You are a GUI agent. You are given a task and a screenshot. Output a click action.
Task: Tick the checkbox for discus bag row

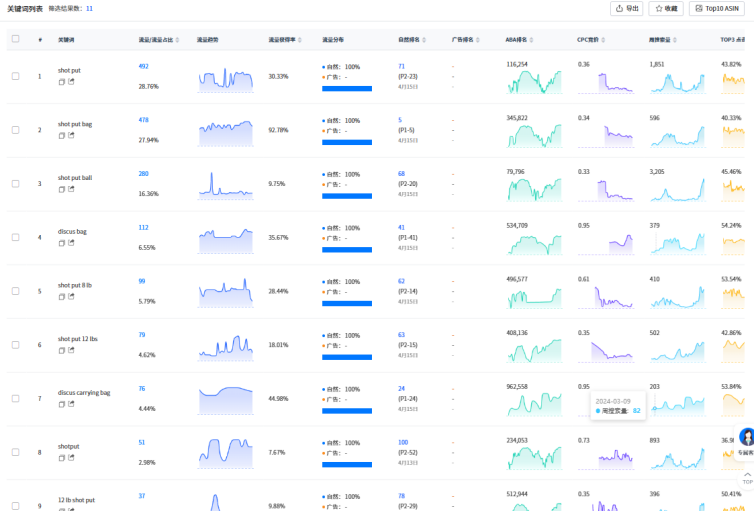point(15,237)
